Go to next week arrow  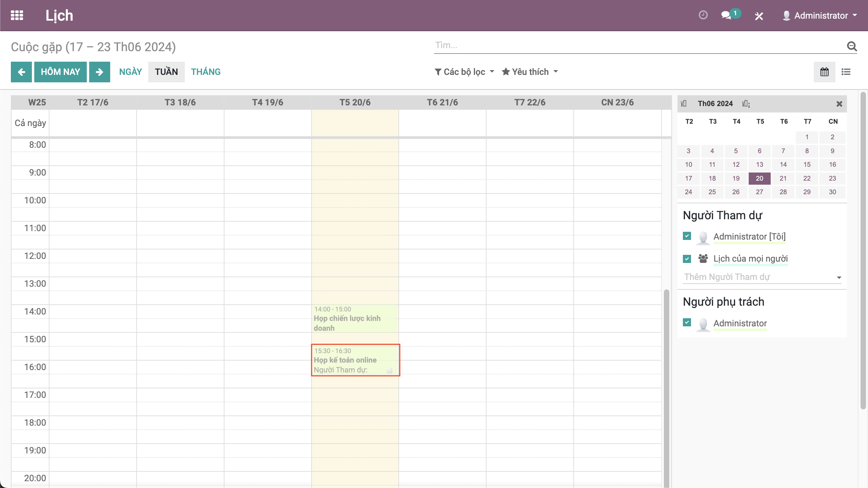coord(99,72)
